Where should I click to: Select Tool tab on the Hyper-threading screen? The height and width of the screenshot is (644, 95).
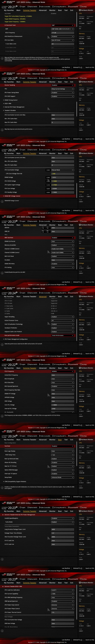point(66,296)
